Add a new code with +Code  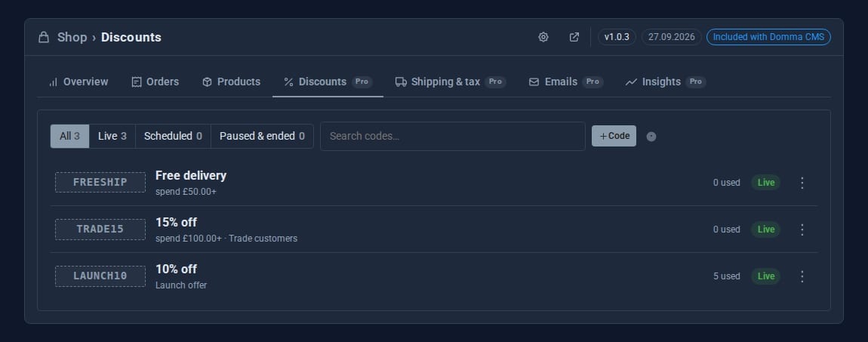tap(614, 136)
